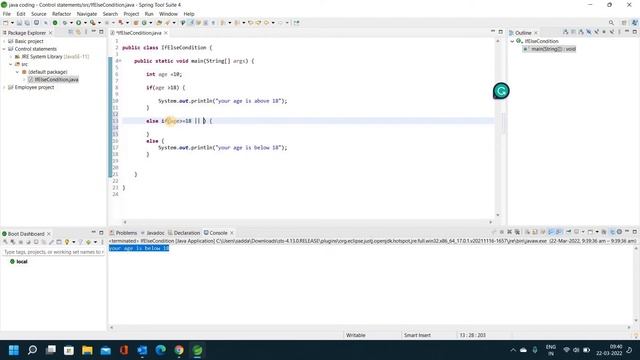
Task: Toggle Pin Console
Action: (569, 232)
